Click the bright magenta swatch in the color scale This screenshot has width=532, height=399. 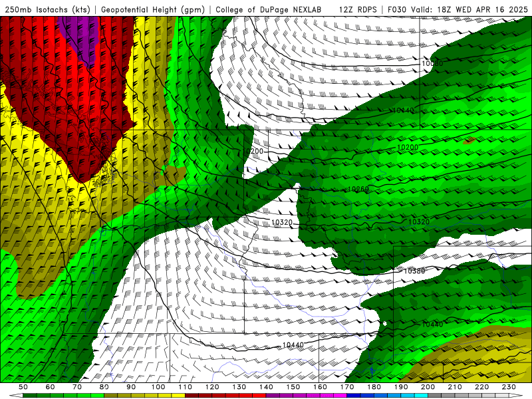tap(340, 395)
